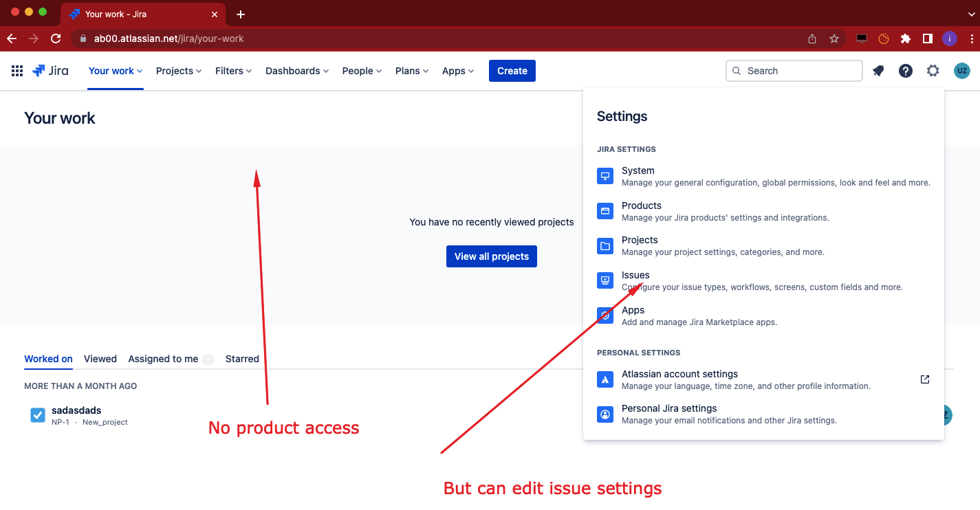The width and height of the screenshot is (980, 510).
Task: Expand the Dashboards dropdown menu
Action: tap(296, 71)
